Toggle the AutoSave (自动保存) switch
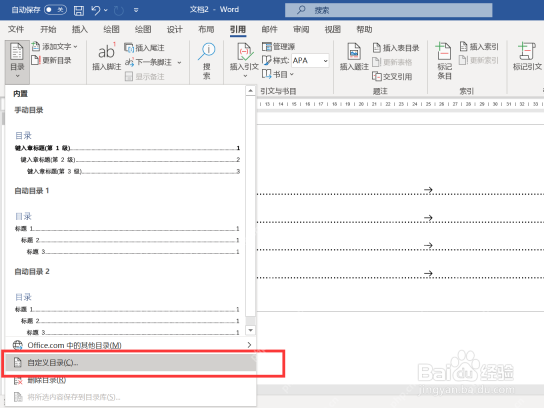 click(x=56, y=10)
